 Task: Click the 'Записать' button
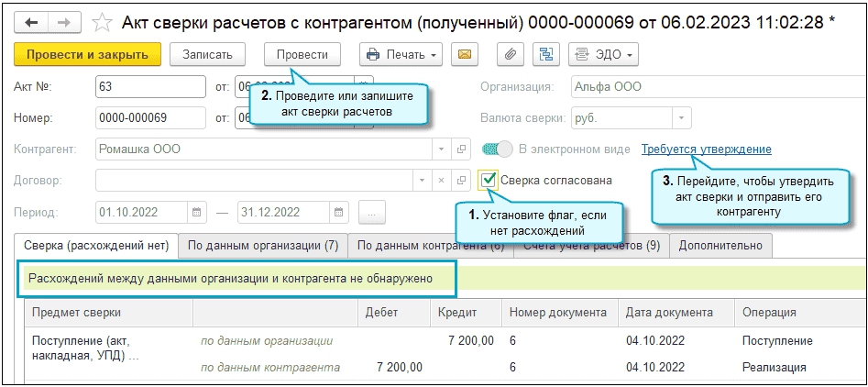(214, 55)
